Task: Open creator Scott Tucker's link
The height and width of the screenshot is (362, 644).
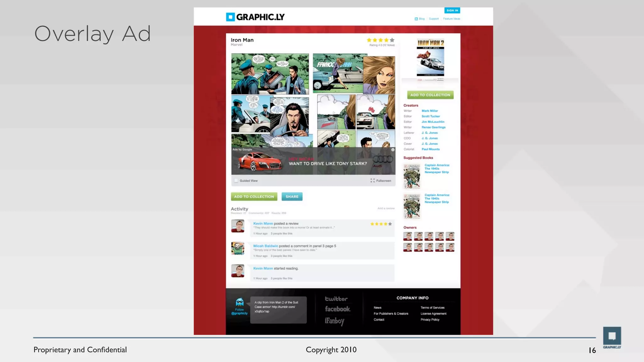Action: (430, 116)
